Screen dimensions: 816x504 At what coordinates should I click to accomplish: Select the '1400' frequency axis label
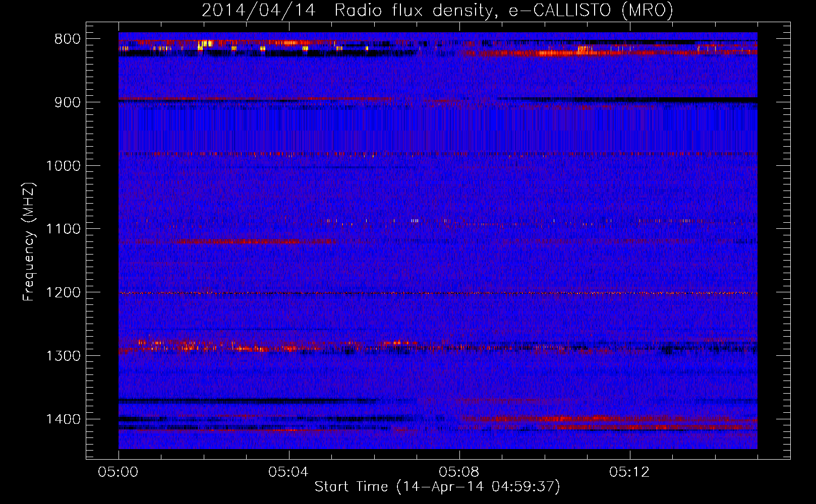63,419
